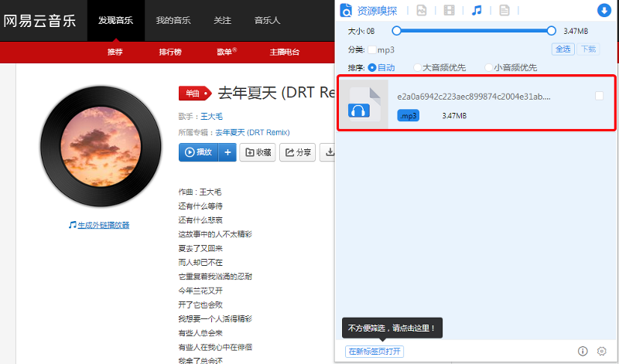Click the 网易云音乐 logo
The width and height of the screenshot is (619, 364).
point(39,21)
